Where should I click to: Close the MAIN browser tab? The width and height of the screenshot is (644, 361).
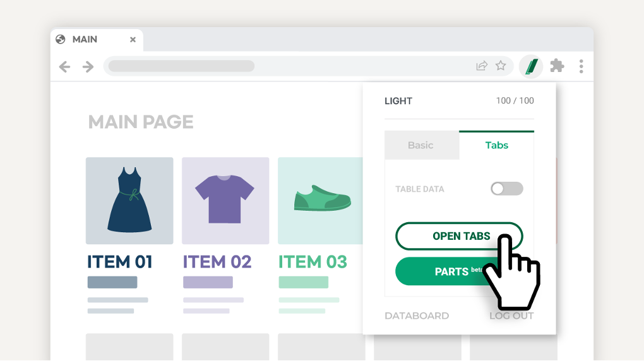point(133,39)
